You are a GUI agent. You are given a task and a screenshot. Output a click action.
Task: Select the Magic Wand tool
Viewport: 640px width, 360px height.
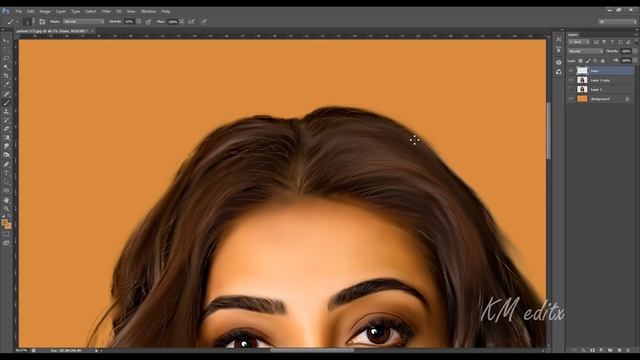pyautogui.click(x=6, y=67)
